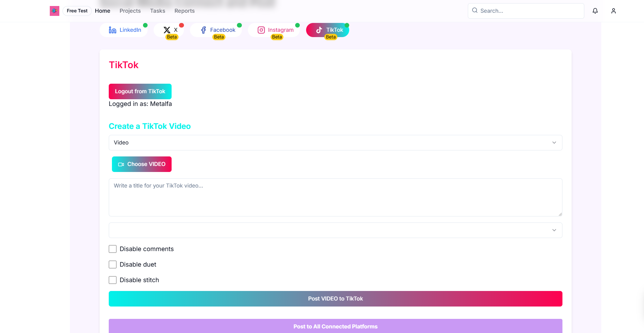
Task: Open the Tasks menu item
Action: click(158, 11)
